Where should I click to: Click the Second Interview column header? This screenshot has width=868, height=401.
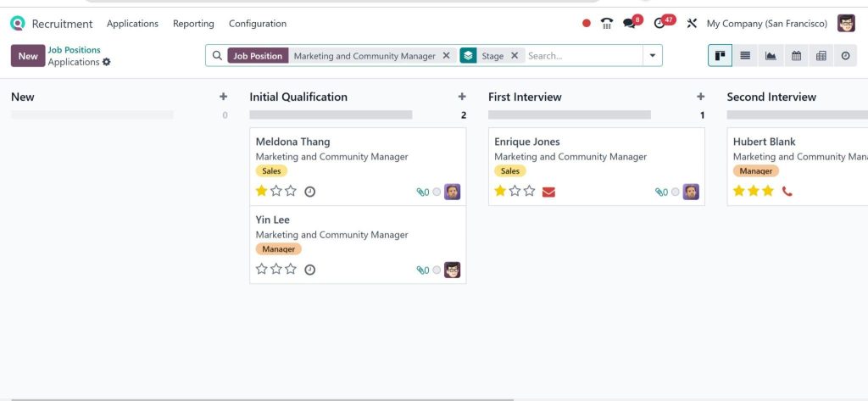771,97
